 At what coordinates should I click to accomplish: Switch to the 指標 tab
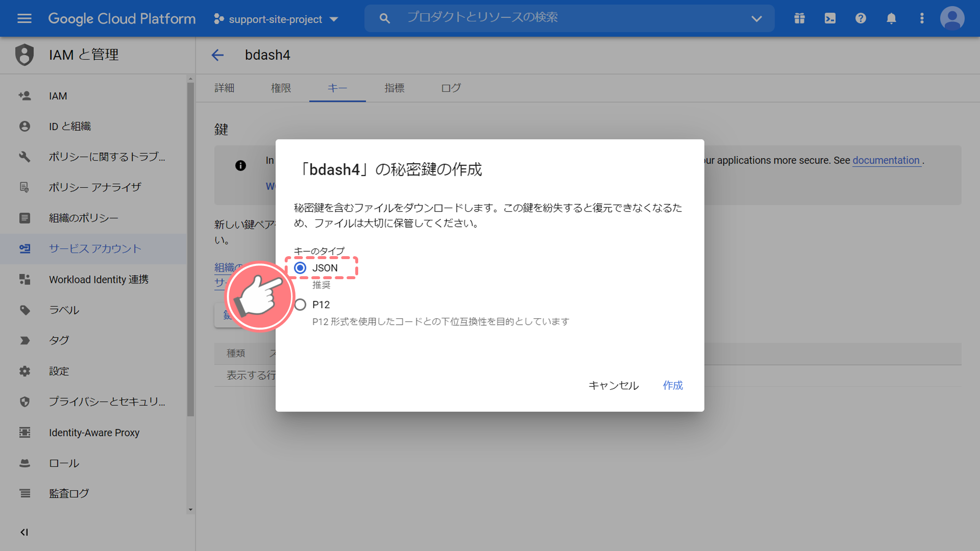pos(394,88)
